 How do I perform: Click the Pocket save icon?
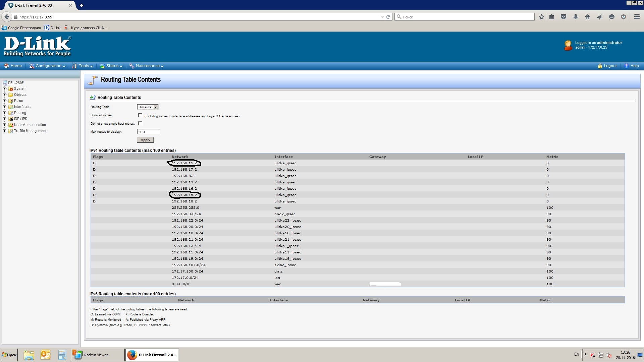(x=563, y=17)
